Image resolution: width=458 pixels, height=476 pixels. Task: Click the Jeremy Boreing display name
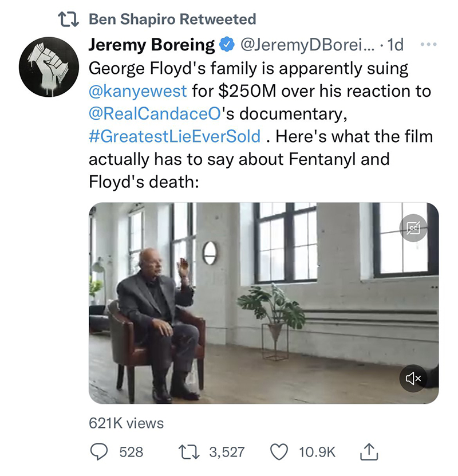[x=152, y=45]
